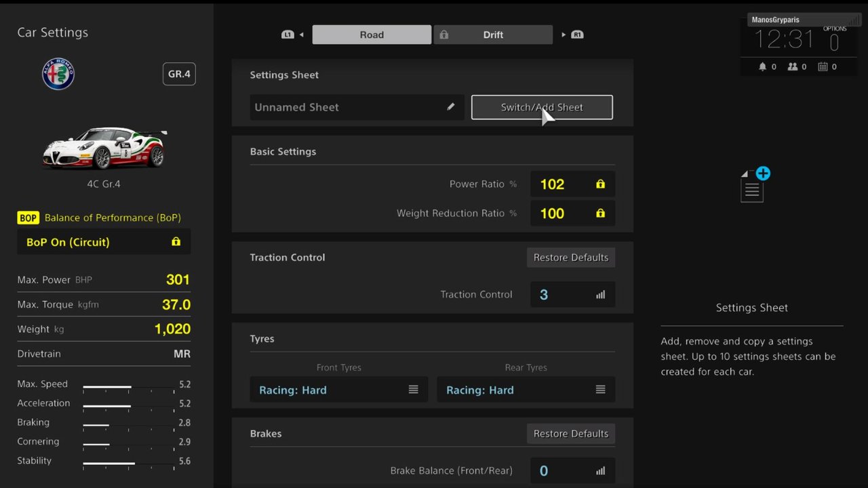This screenshot has width=868, height=488.
Task: Open the Rear Tyres Racing: Hard dropdown
Action: 526,390
